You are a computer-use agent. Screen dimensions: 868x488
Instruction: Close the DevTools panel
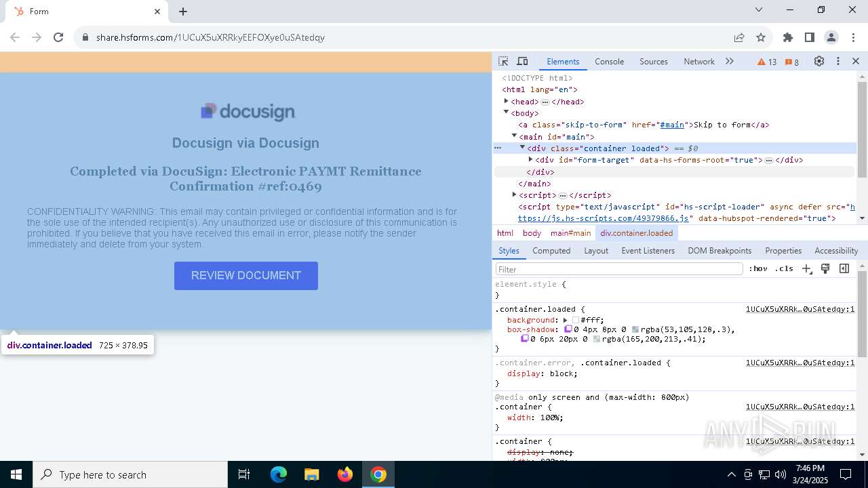point(856,62)
